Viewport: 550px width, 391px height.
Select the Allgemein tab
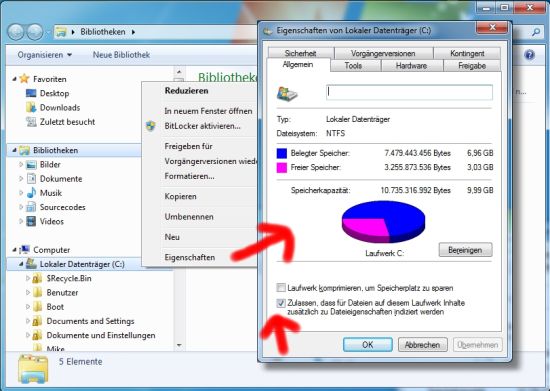pyautogui.click(x=298, y=65)
